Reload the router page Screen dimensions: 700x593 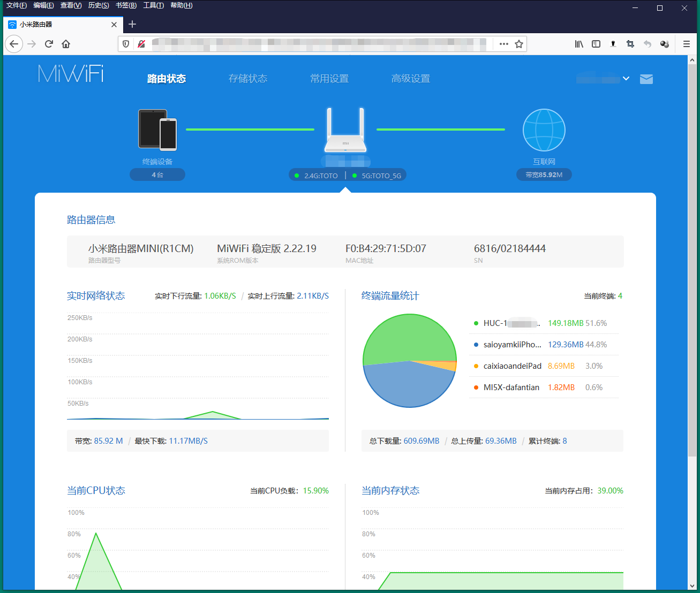click(49, 44)
